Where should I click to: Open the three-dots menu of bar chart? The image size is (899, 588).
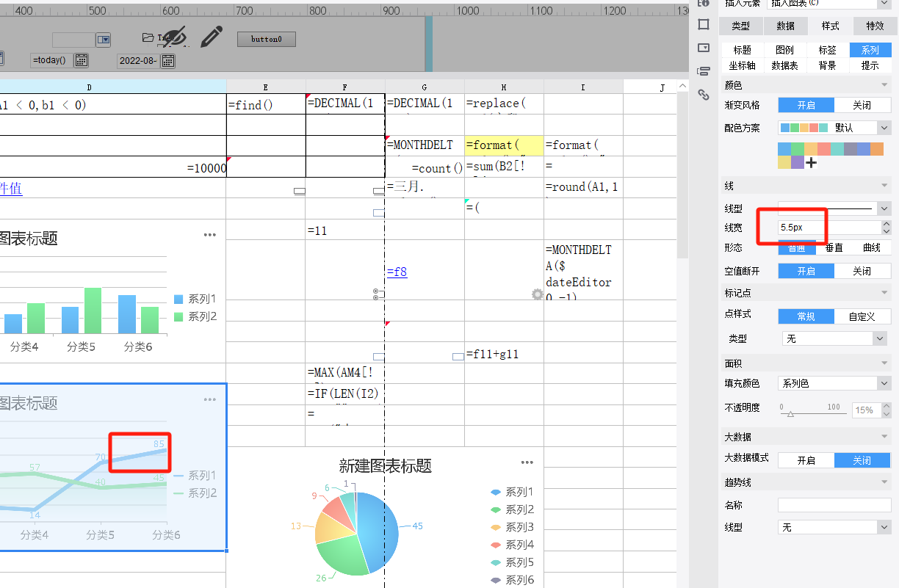tap(210, 235)
